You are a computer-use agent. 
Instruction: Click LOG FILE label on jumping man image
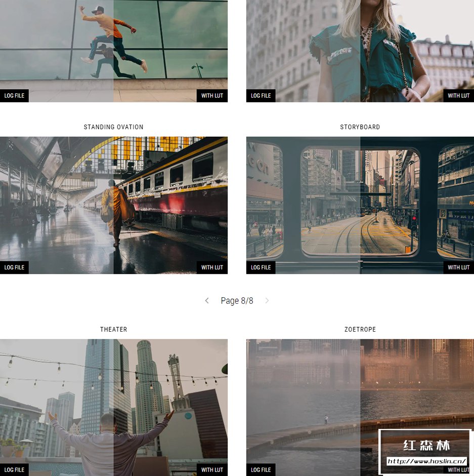click(14, 96)
